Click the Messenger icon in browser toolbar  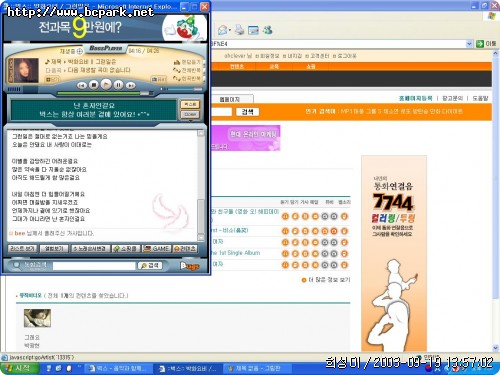[267, 30]
